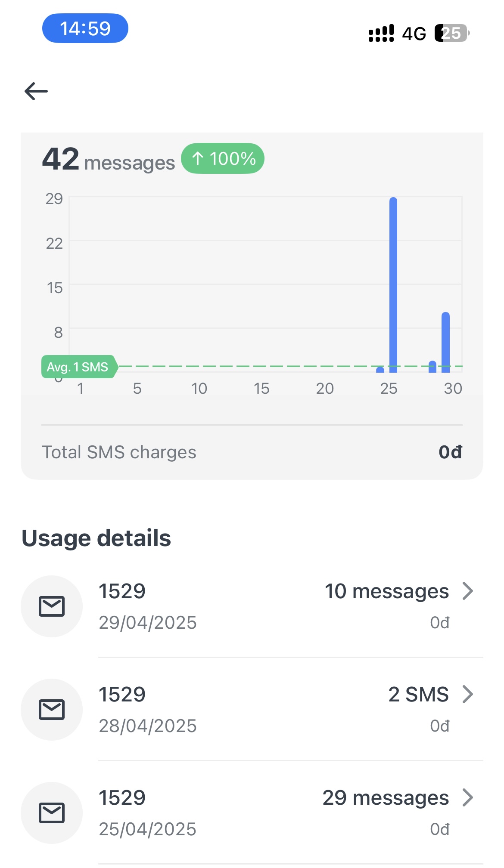Open 1529 usage from 25/04/2025

pos(252,813)
